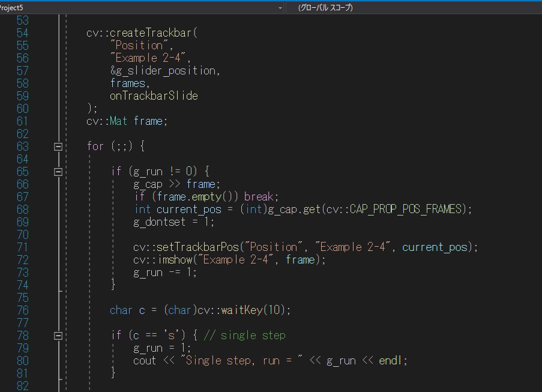542x392 pixels.
Task: Click g_run -= 1; statement
Action: tap(165, 273)
